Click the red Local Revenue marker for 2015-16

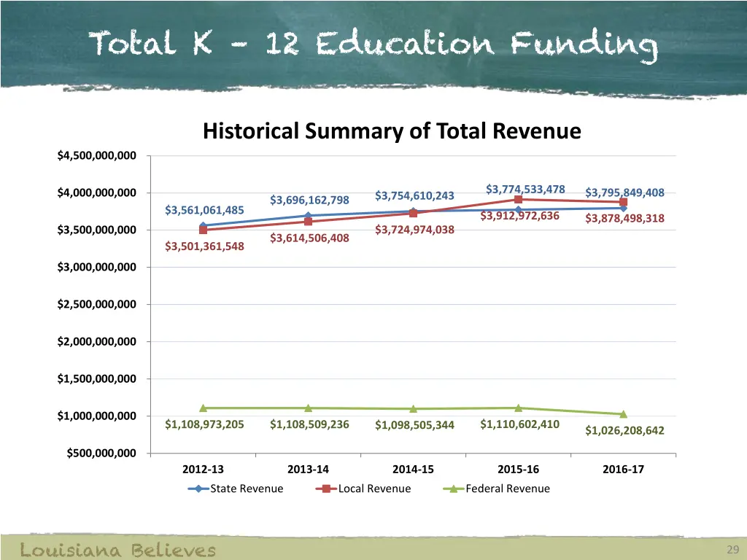519,200
